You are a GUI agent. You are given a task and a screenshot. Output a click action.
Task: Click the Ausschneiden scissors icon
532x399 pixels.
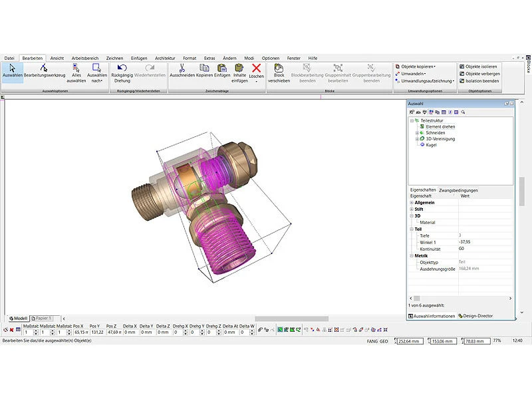click(180, 68)
